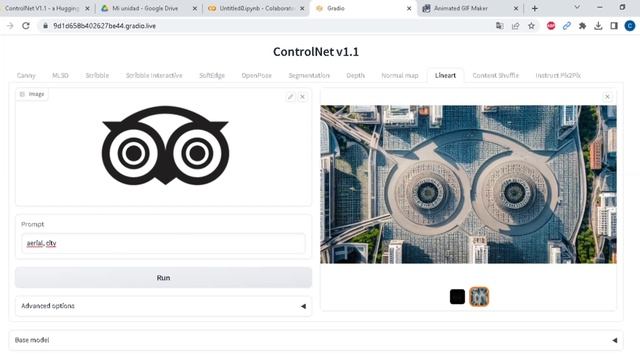Select the Canny tab
Screen dimensions: 640x360
(26, 76)
